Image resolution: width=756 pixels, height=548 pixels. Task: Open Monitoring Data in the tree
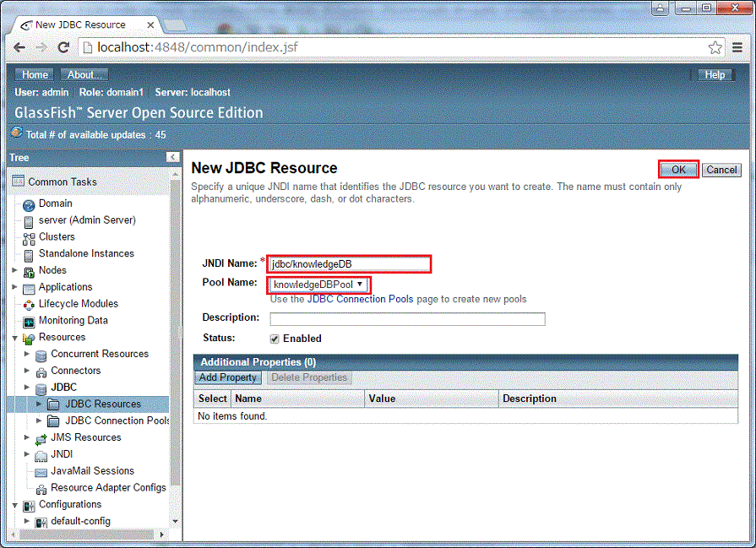pyautogui.click(x=73, y=321)
